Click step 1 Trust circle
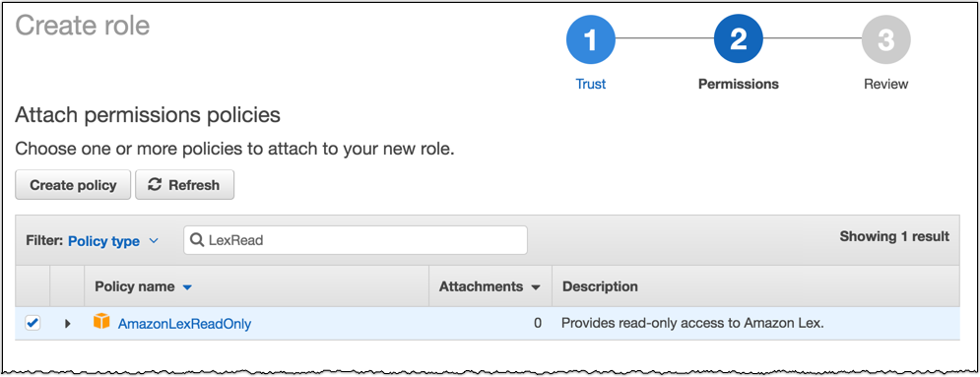 click(x=591, y=39)
